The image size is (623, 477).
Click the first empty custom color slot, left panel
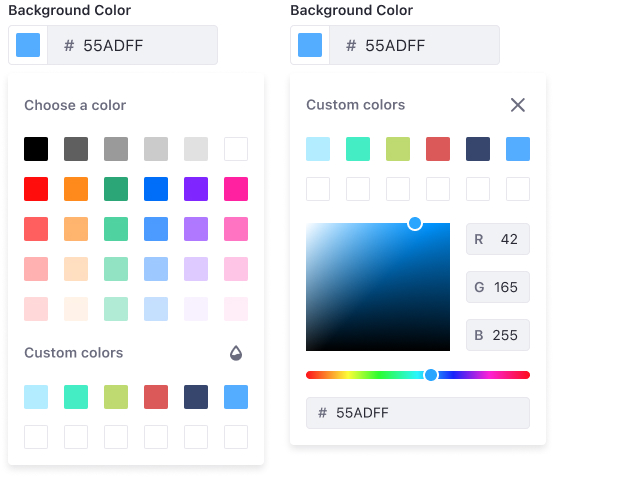click(x=36, y=437)
